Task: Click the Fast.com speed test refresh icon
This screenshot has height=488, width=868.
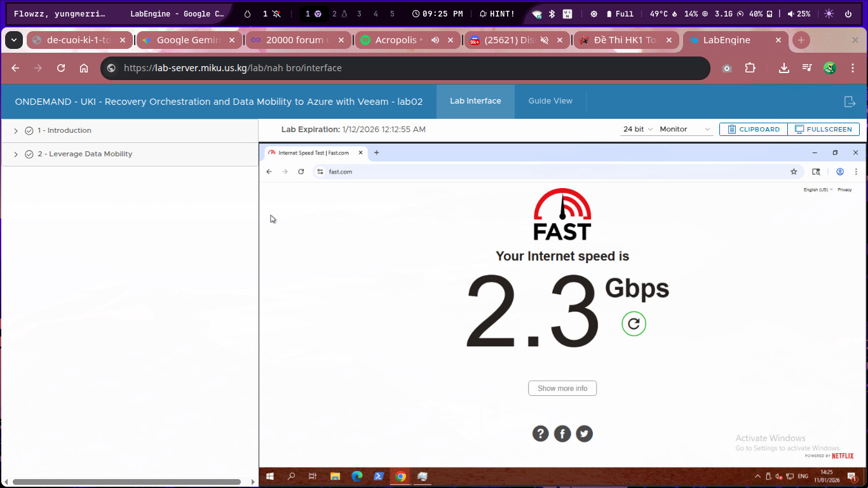Action: coord(634,323)
